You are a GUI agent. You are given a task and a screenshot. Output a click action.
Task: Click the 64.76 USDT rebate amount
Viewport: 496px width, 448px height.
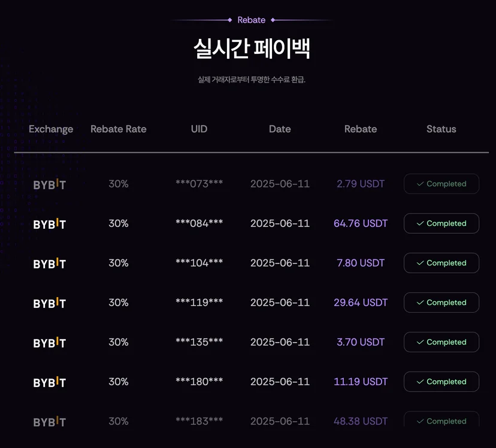tap(361, 223)
